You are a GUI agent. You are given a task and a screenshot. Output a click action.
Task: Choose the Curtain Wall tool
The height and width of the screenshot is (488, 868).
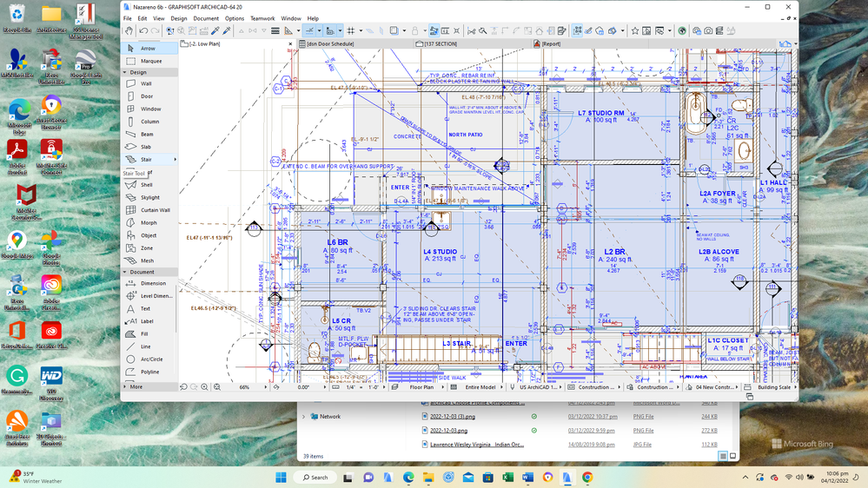pyautogui.click(x=155, y=210)
